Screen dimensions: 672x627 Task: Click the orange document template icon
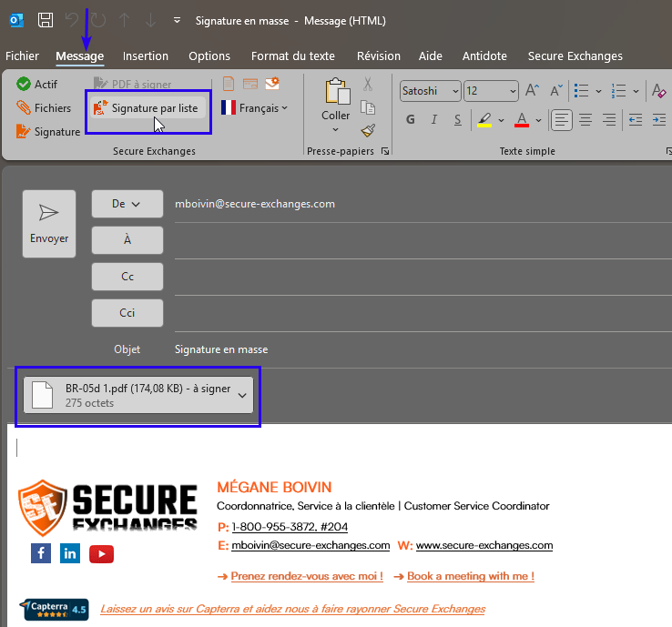[x=229, y=84]
